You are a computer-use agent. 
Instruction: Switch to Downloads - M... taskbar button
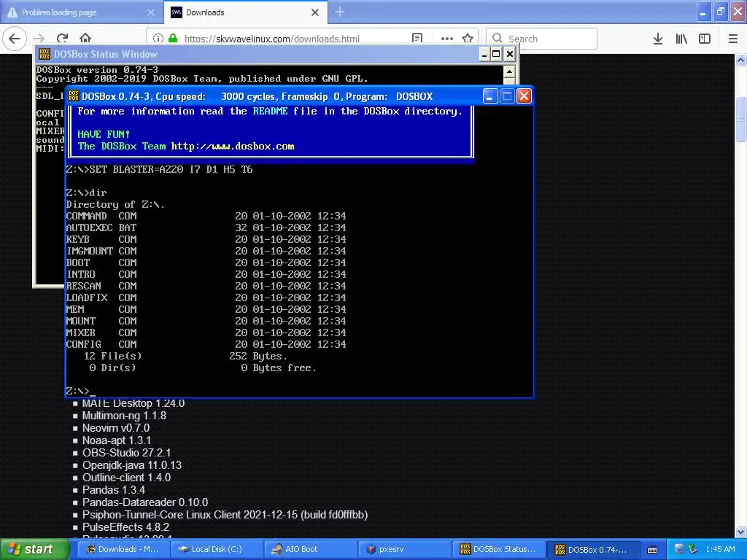tap(122, 549)
